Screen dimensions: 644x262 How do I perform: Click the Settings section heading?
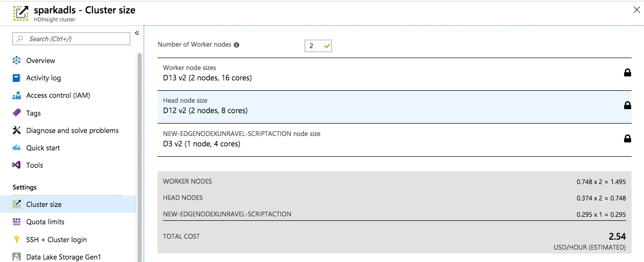coord(25,187)
